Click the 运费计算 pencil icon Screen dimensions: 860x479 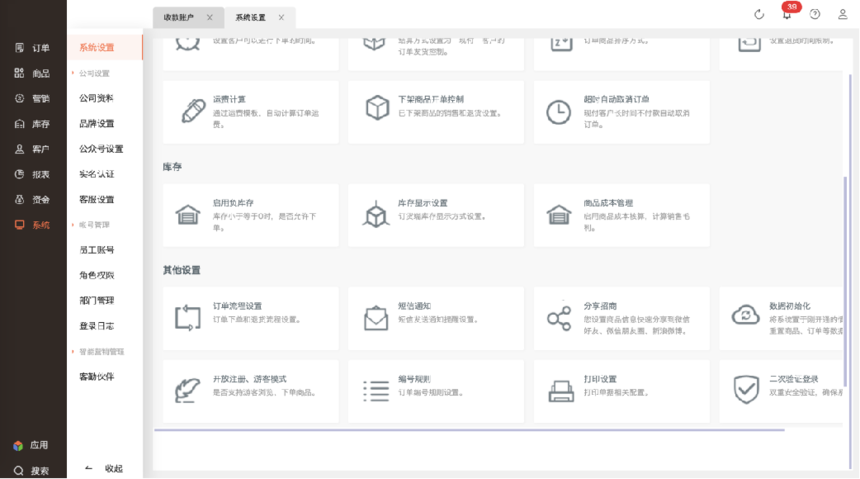click(x=193, y=111)
